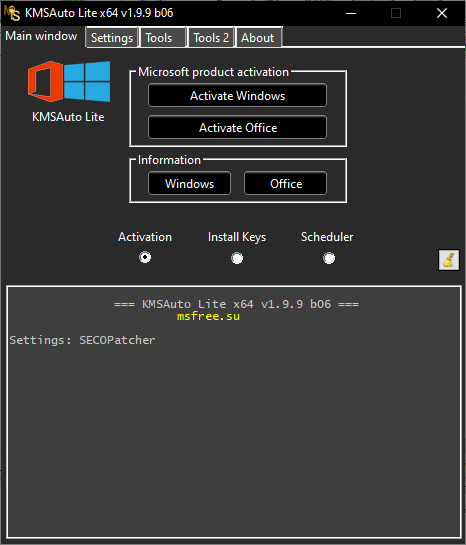
Task: Open the Tools 2 tab
Action: click(211, 38)
